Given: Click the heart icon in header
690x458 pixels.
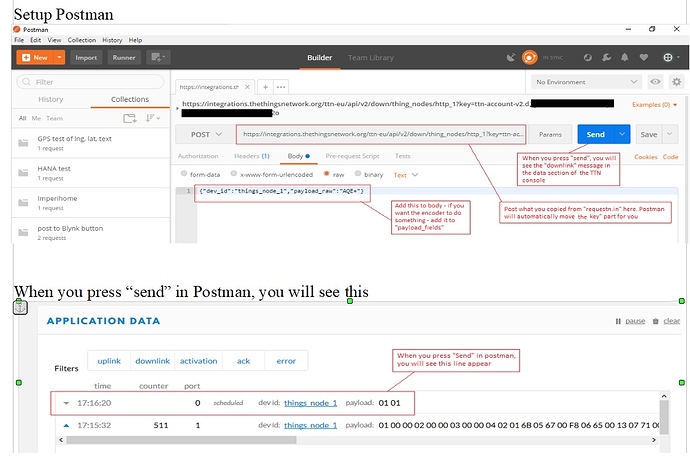Looking at the screenshot, I should (643, 57).
